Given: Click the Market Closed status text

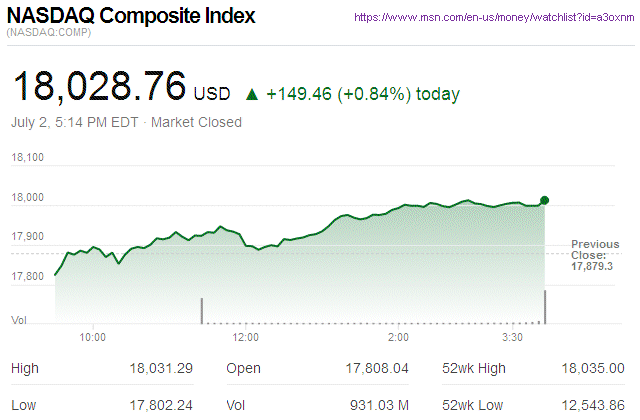Looking at the screenshot, I should pos(197,122).
